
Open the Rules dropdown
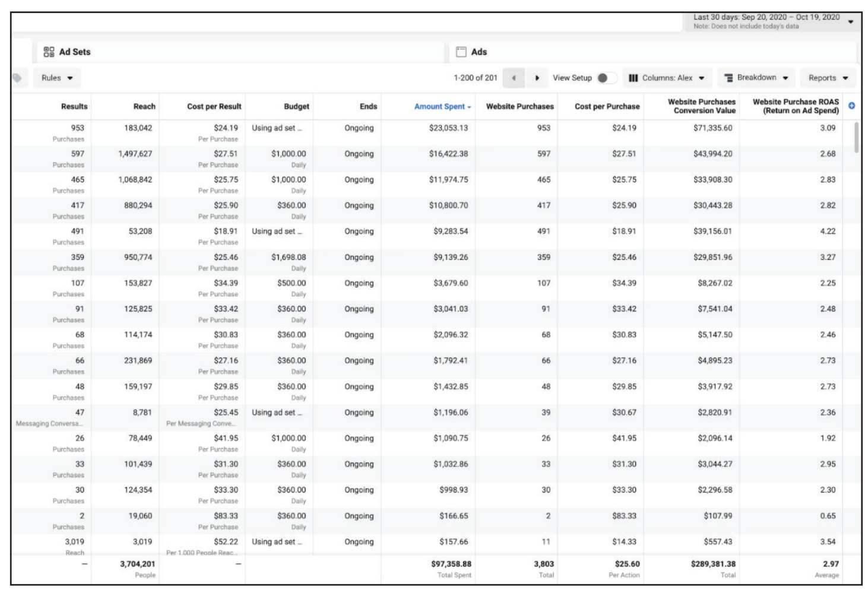[x=57, y=78]
